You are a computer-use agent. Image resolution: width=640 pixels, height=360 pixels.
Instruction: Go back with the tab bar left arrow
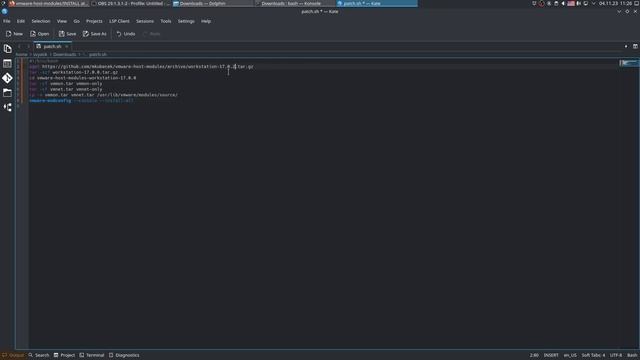click(19, 47)
